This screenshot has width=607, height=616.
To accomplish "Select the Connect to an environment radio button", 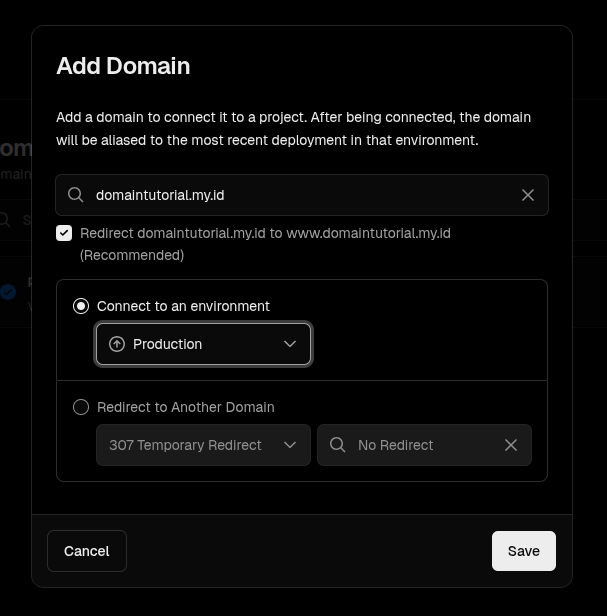I will 81,306.
